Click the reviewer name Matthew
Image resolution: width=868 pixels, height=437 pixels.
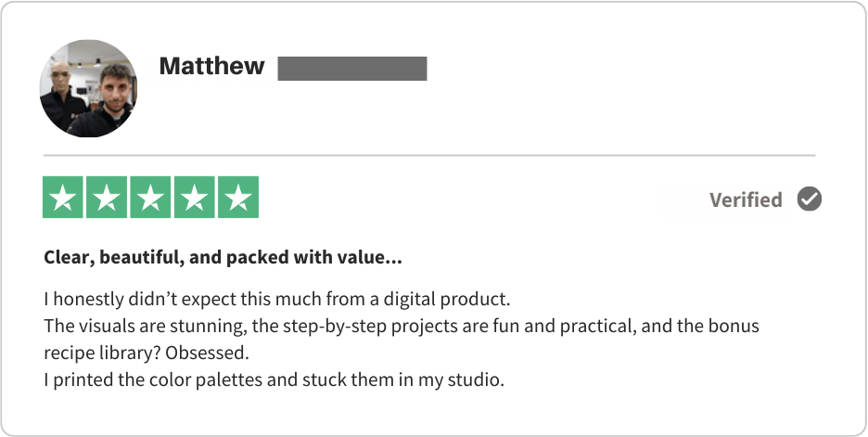211,67
